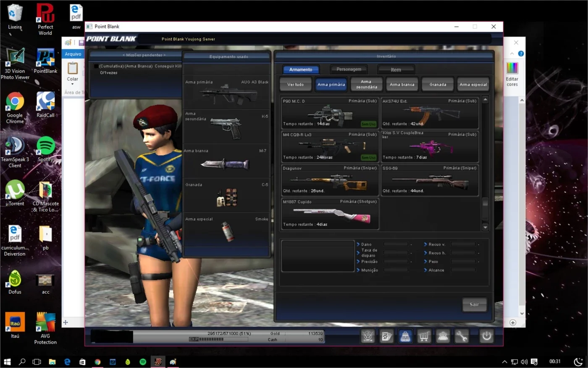Screen dimensions: 588x368
Task: Switch to the Armamento tab
Action: pyautogui.click(x=301, y=69)
